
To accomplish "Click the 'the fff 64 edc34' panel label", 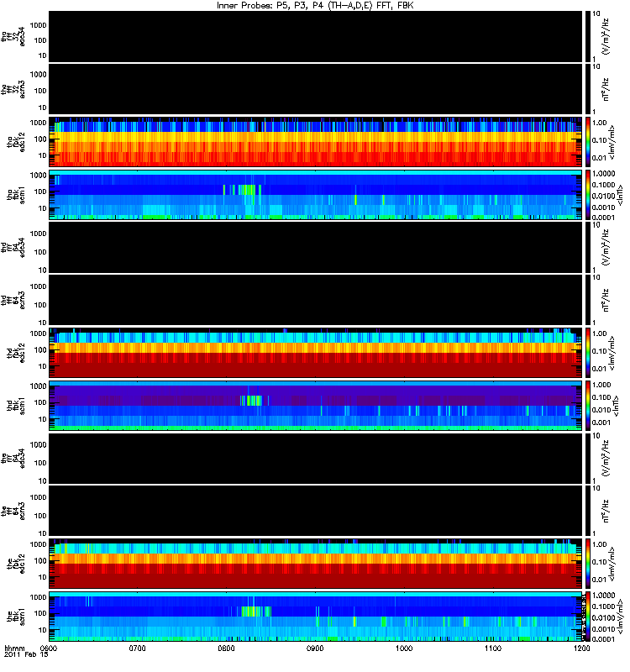I will point(13,459).
